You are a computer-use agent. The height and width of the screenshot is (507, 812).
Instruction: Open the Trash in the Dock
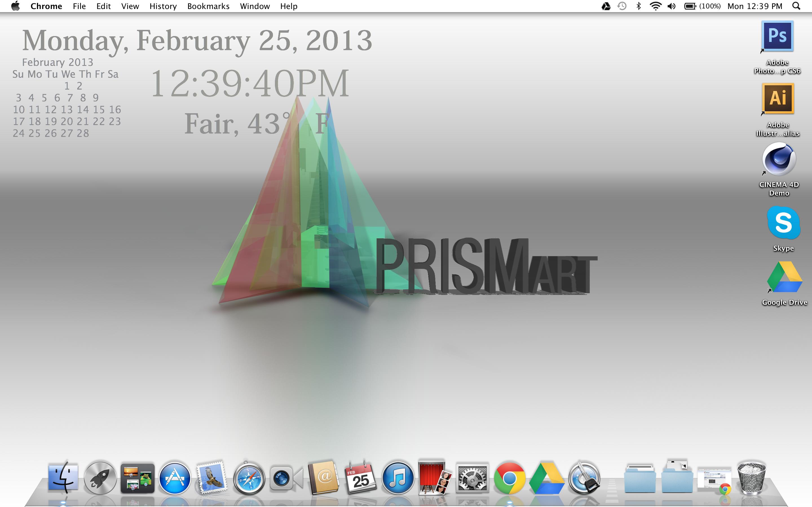pos(751,478)
